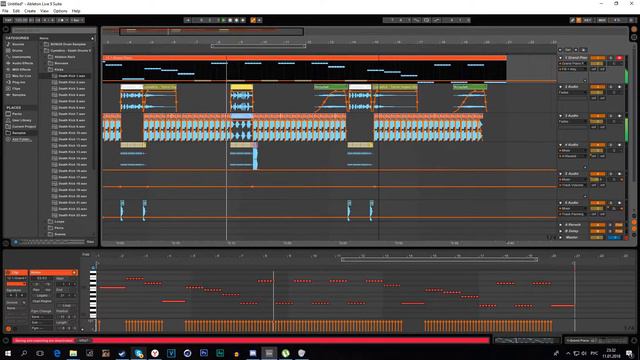
Task: Select Max for Live category in browser
Action: (x=22, y=76)
